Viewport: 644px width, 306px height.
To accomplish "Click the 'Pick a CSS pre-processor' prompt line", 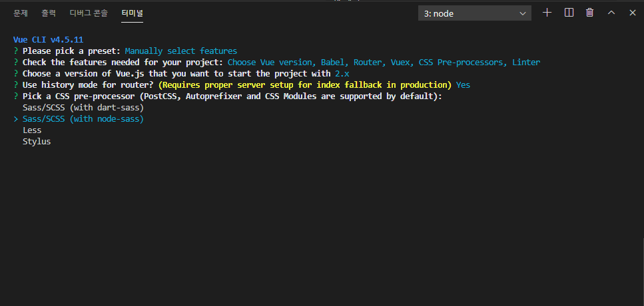I will pyautogui.click(x=227, y=96).
